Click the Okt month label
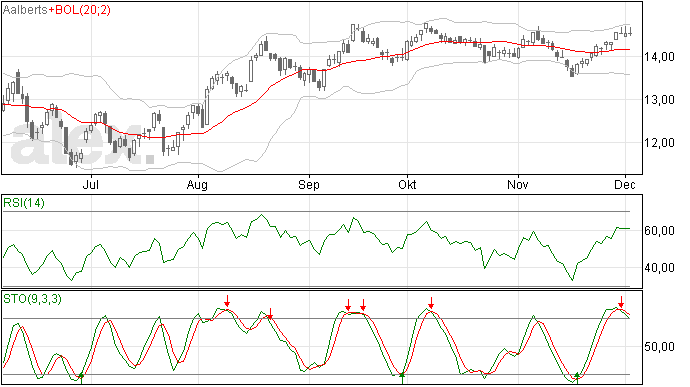690x387 pixels. tap(407, 184)
